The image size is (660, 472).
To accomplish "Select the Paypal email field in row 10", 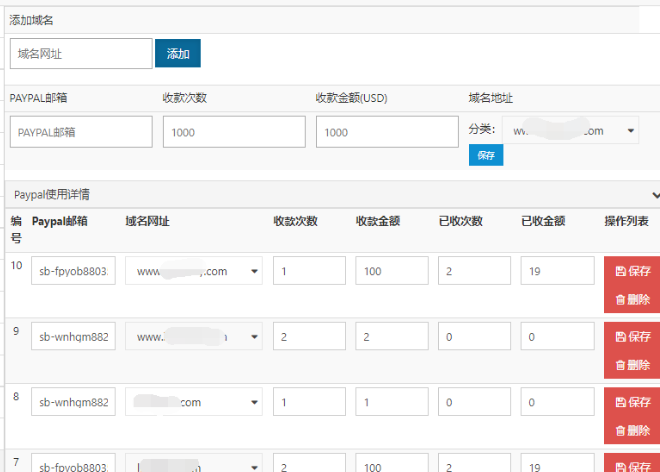I will (x=73, y=271).
